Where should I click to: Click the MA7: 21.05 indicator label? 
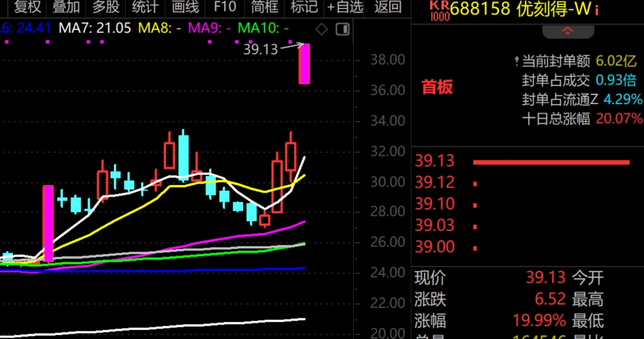point(95,29)
